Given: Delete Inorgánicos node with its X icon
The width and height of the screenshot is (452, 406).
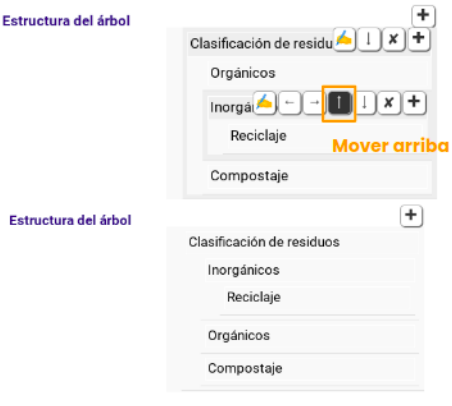Looking at the screenshot, I should pyautogui.click(x=389, y=103).
